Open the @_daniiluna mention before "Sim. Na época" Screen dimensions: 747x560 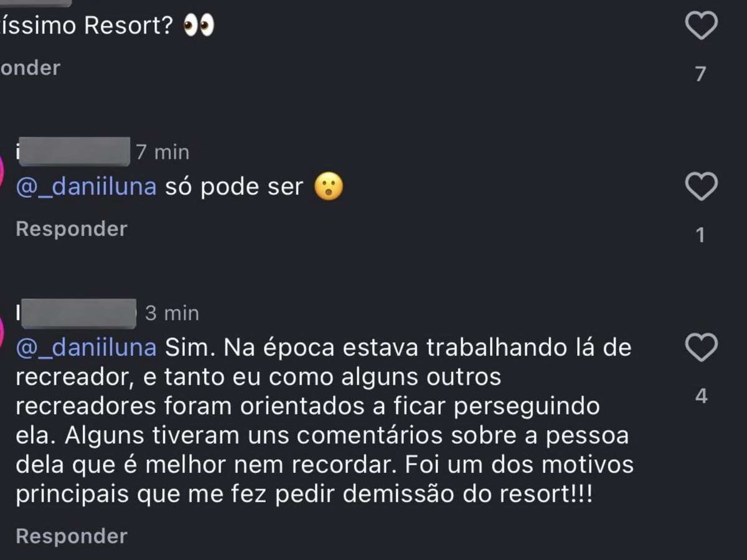[86, 347]
